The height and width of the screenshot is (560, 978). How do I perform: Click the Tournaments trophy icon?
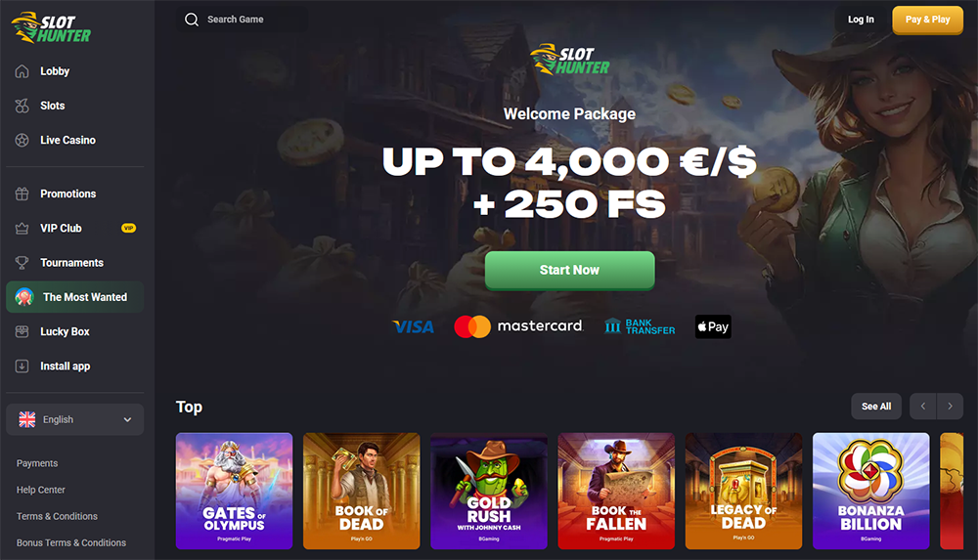tap(22, 263)
